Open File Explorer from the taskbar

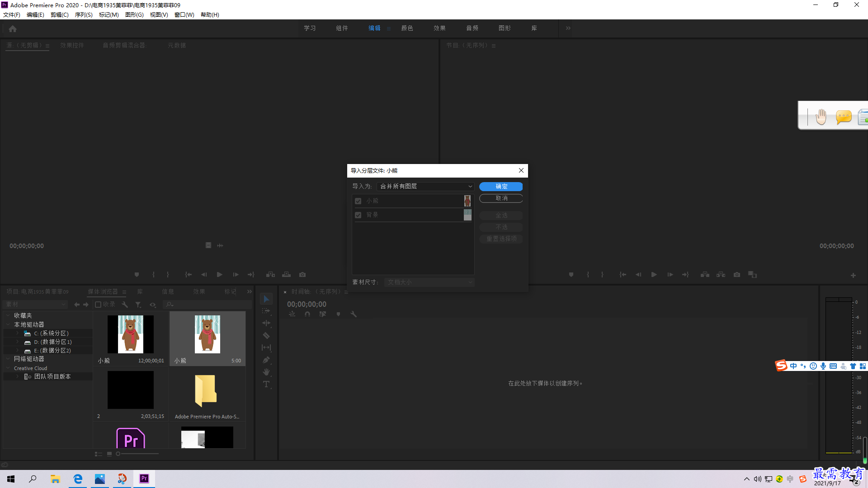coord(55,479)
